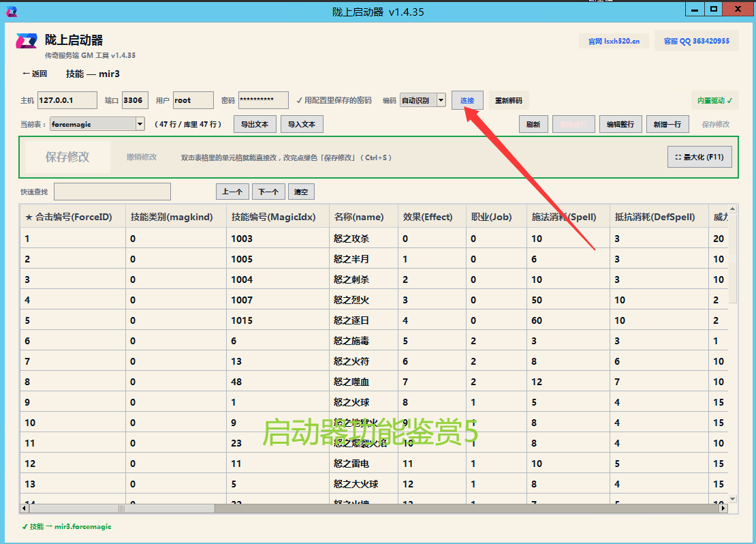Click the 导入文本 button

point(302,124)
